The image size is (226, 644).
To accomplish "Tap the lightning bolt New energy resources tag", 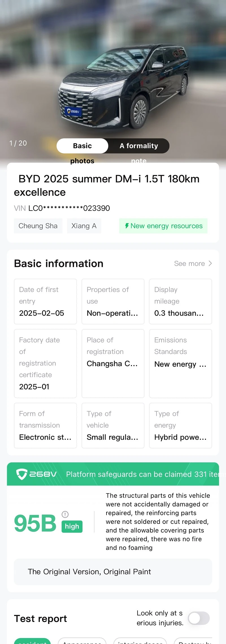I will [163, 226].
